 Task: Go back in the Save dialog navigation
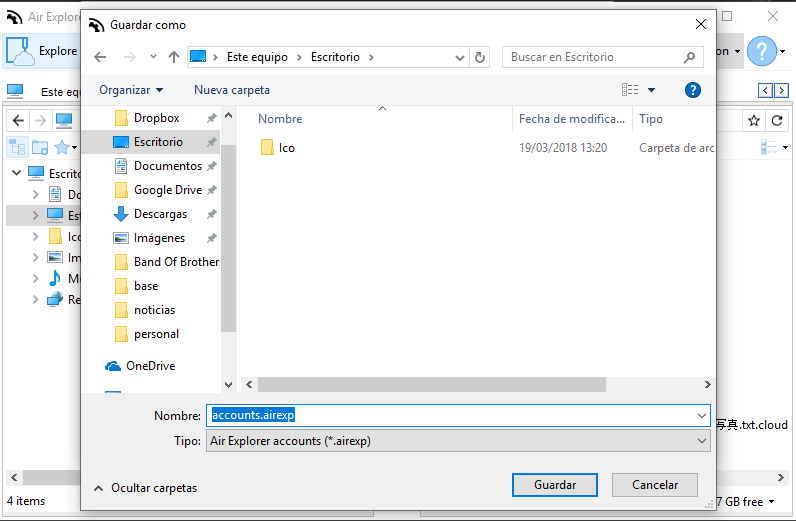100,57
